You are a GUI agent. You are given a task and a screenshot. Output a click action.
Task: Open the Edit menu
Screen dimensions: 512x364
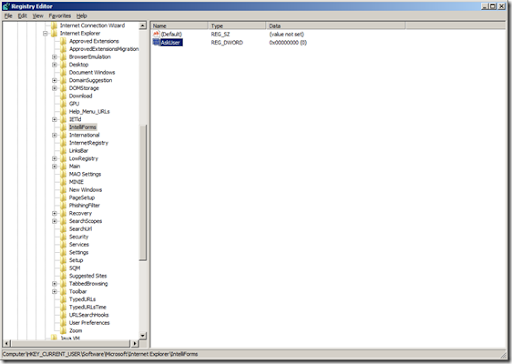point(22,16)
